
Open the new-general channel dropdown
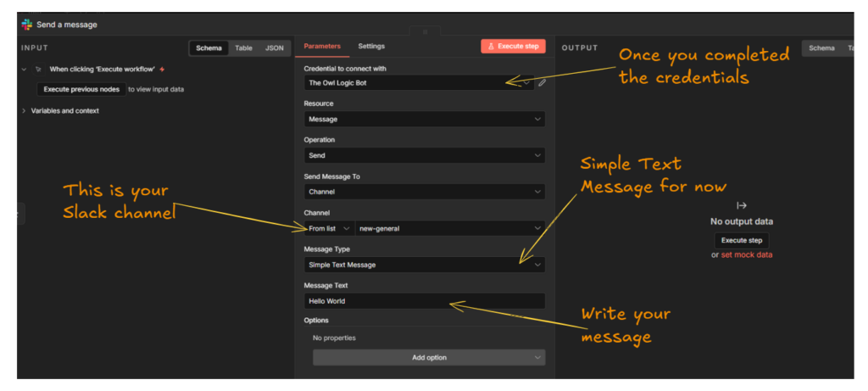click(450, 228)
